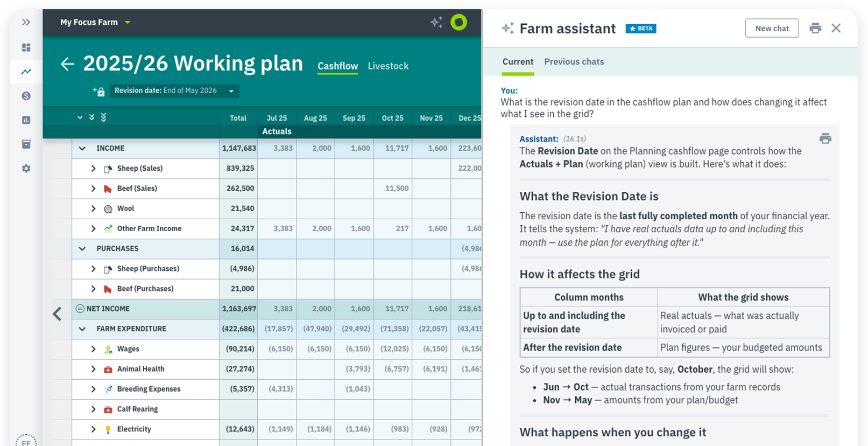Collapse the FARM EXPENDITURE section

82,329
